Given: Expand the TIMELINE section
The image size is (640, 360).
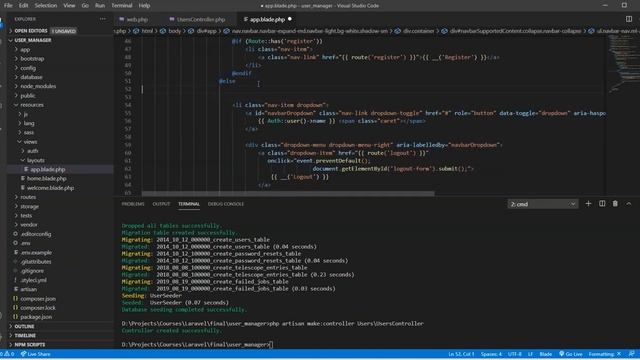Looking at the screenshot, I should tap(25, 336).
